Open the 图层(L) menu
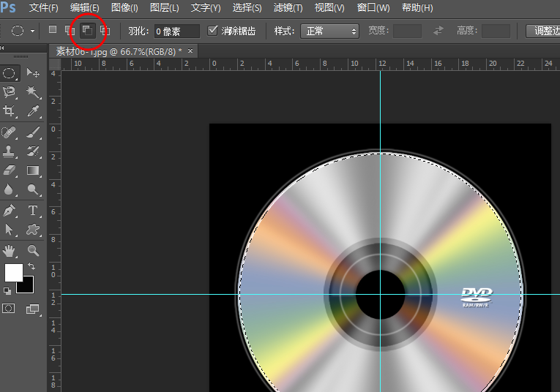This screenshot has height=392, width=560. coord(165,7)
